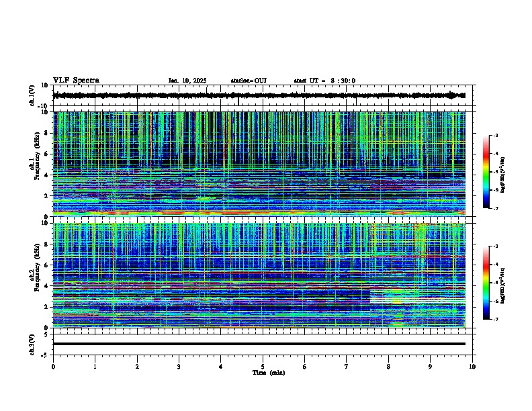Viewport: 532px width, 411px height.
Task: Click the "ch.3(V)" axis label
Action: point(32,345)
